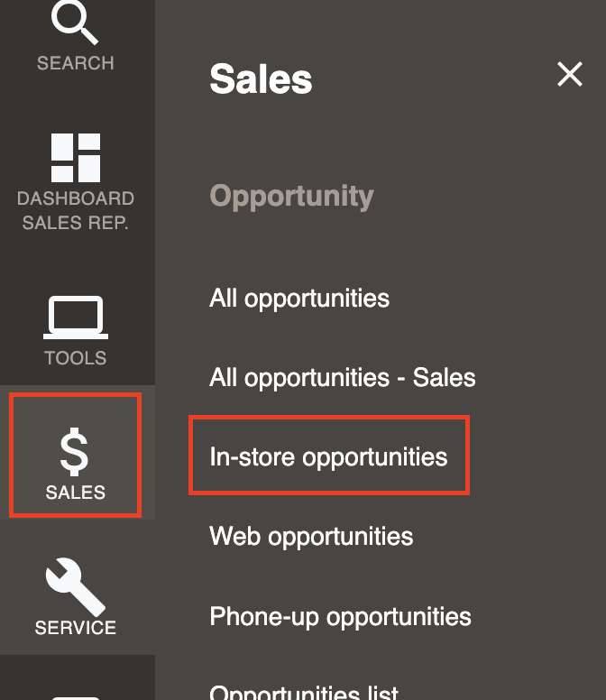Click the Sales panel title
This screenshot has width=606, height=700.
[261, 79]
